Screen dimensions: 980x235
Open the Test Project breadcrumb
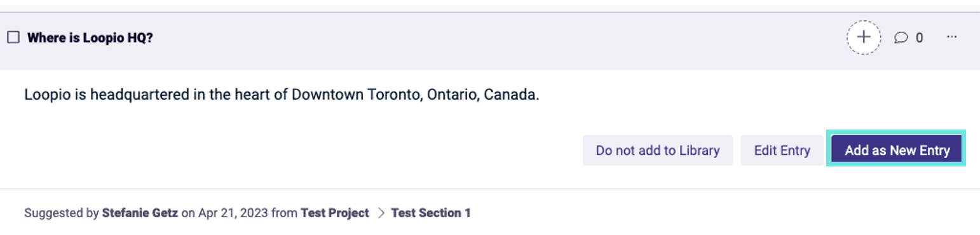tap(334, 213)
